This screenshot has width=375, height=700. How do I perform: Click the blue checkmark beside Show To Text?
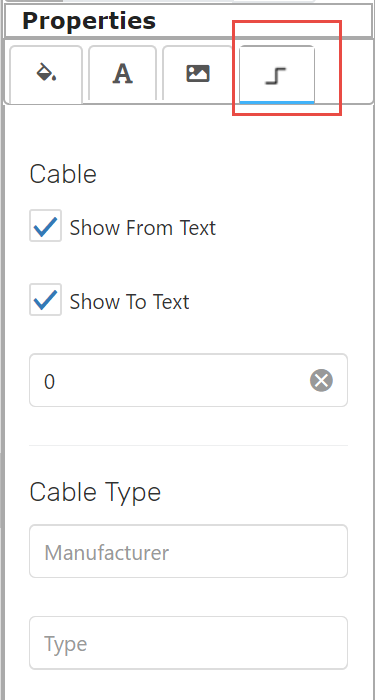pyautogui.click(x=46, y=300)
